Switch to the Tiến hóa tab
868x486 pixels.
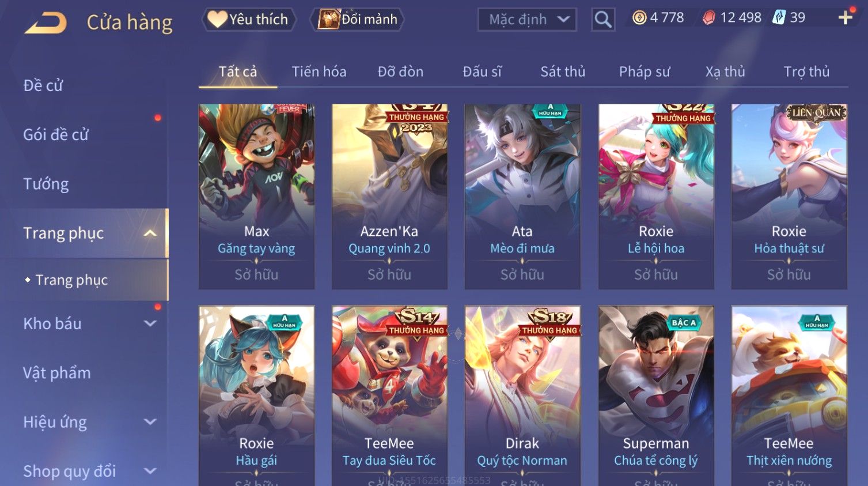319,71
